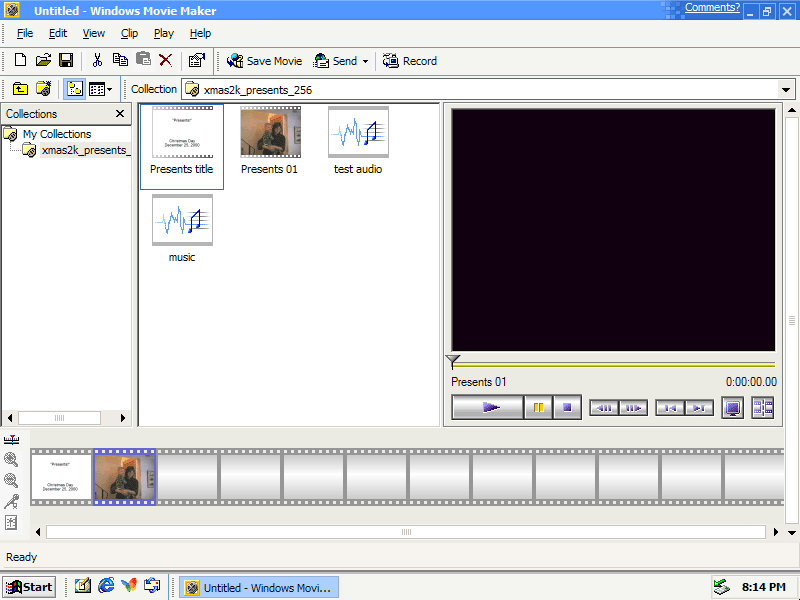Copy the selected clip using the Copy icon
This screenshot has height=600, width=800.
click(x=120, y=60)
